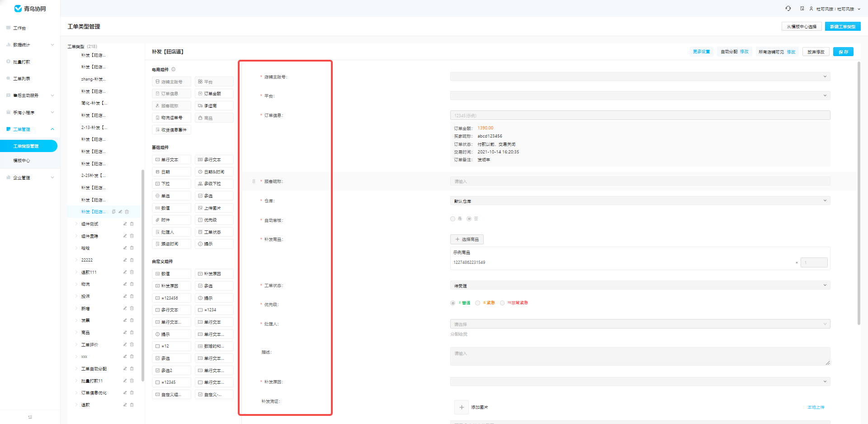
Task: Add the 订单金额 e-commerce component
Action: [x=214, y=94]
